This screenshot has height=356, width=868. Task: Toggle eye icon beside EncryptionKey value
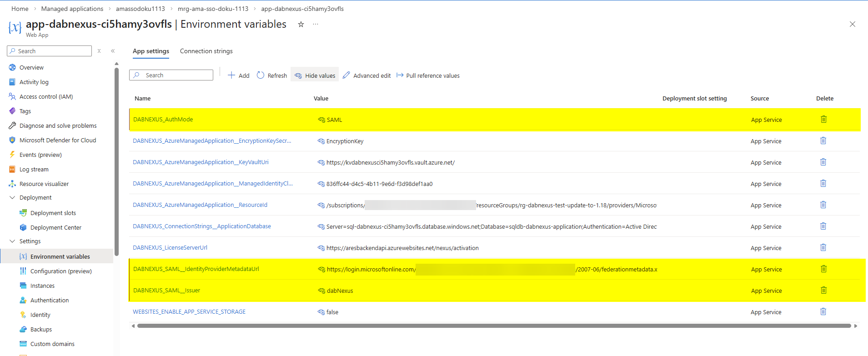coord(321,141)
